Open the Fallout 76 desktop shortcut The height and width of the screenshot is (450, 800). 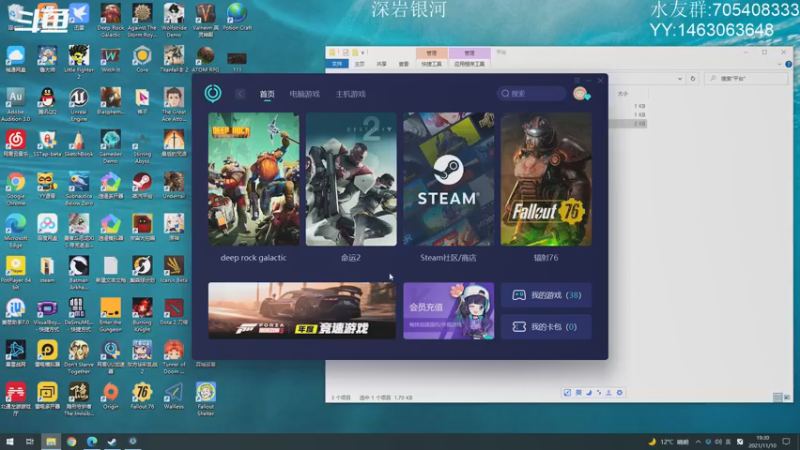[x=142, y=396]
